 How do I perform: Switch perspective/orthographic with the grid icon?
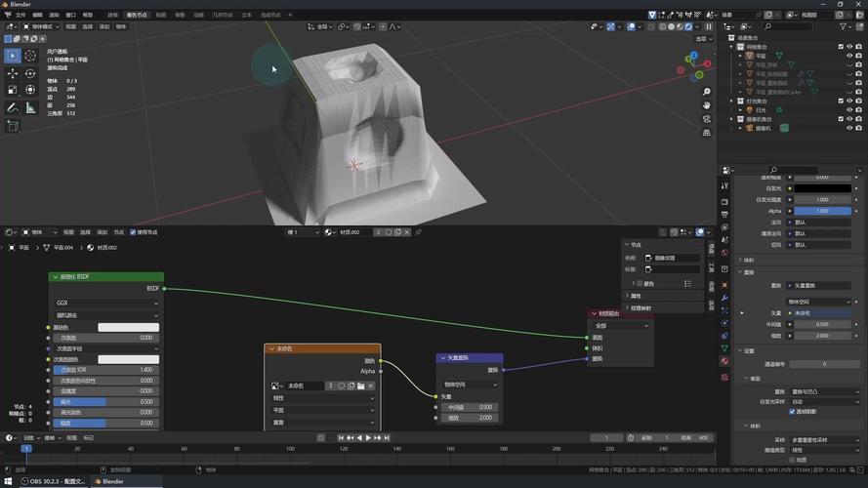coord(706,133)
